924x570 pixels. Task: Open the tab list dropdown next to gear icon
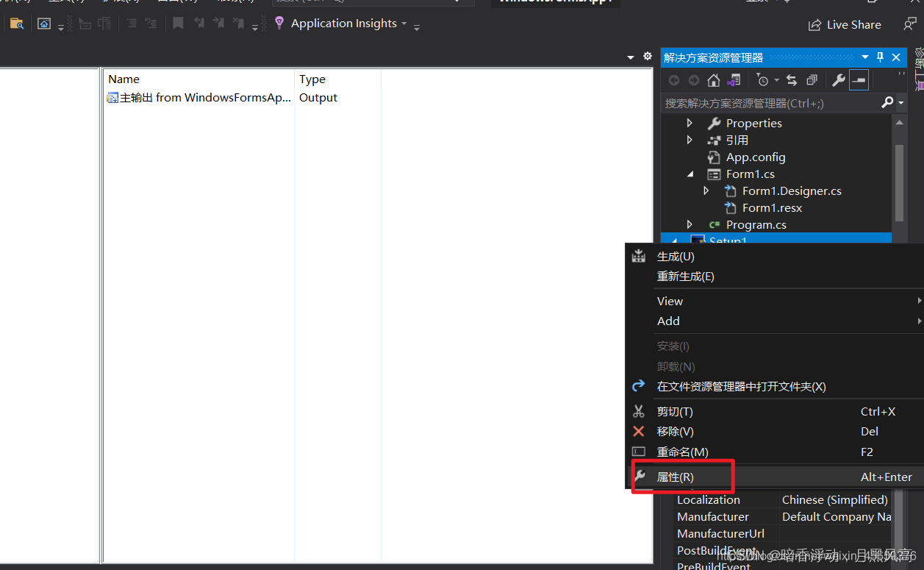[x=631, y=57]
